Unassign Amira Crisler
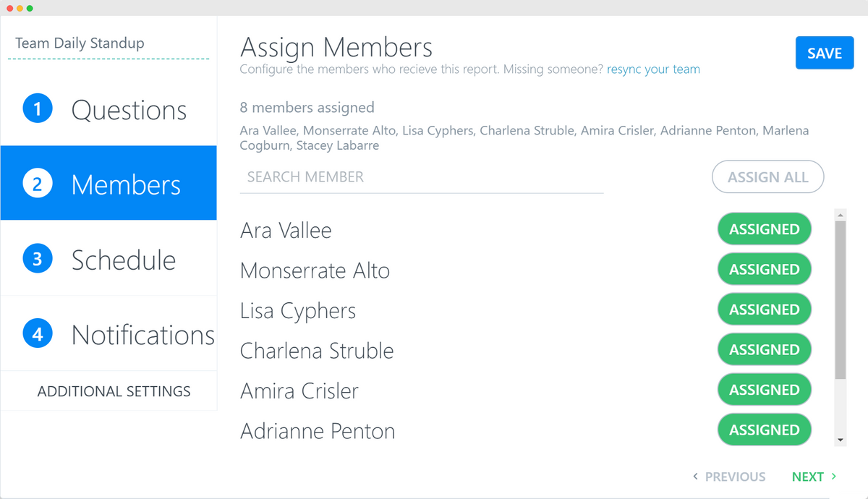This screenshot has height=499, width=868. pyautogui.click(x=764, y=390)
